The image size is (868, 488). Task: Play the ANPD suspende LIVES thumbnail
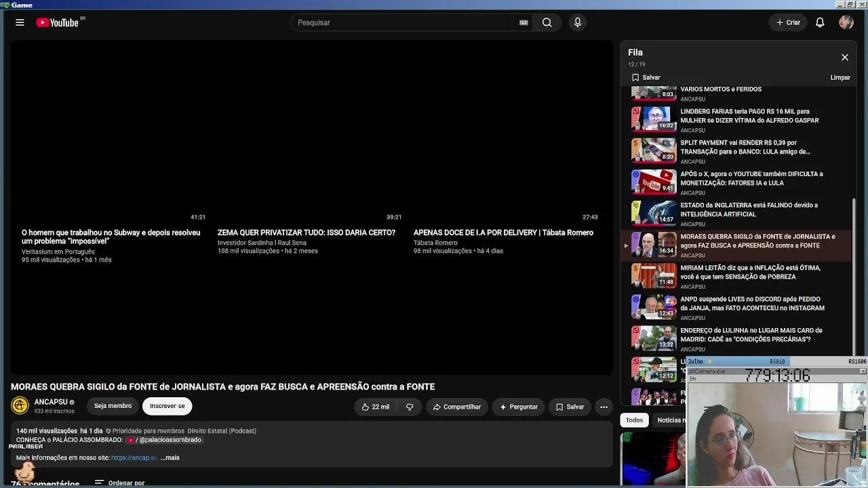[654, 306]
